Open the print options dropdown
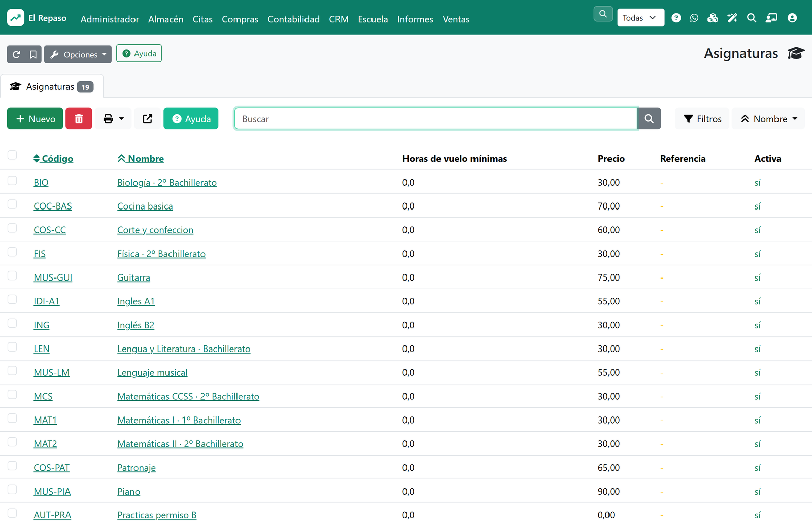This screenshot has width=812, height=522. [113, 119]
